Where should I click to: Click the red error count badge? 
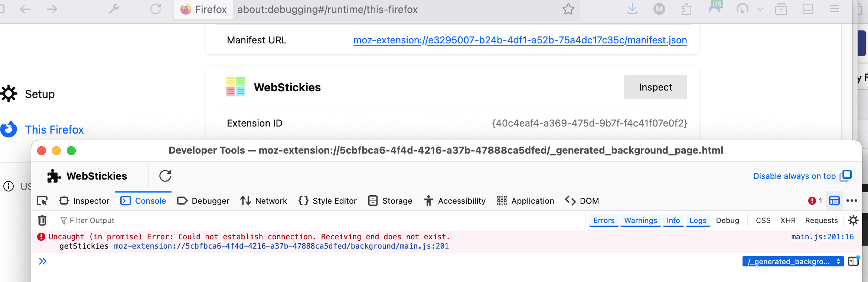[815, 201]
